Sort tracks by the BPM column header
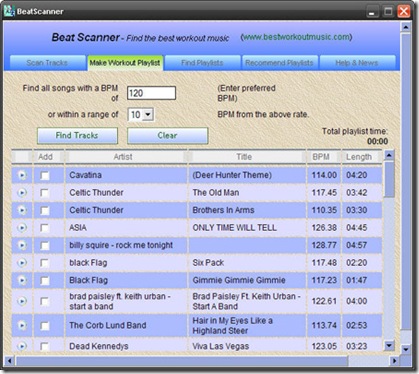The image size is (419, 374). [x=324, y=157]
